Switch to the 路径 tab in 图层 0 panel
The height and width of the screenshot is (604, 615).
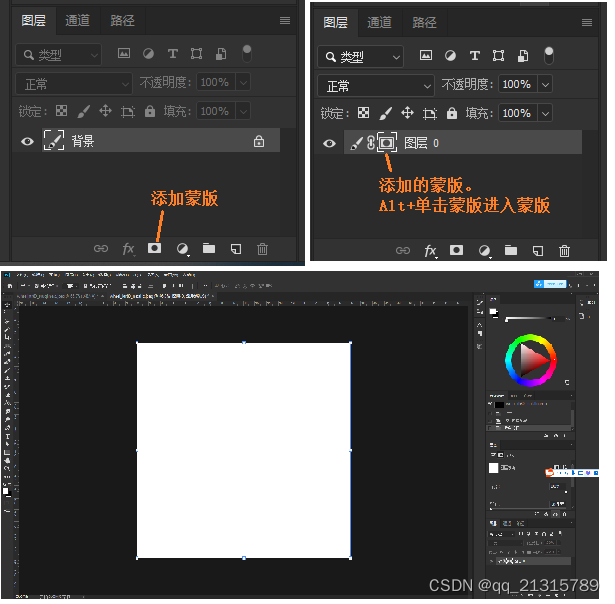(x=424, y=22)
